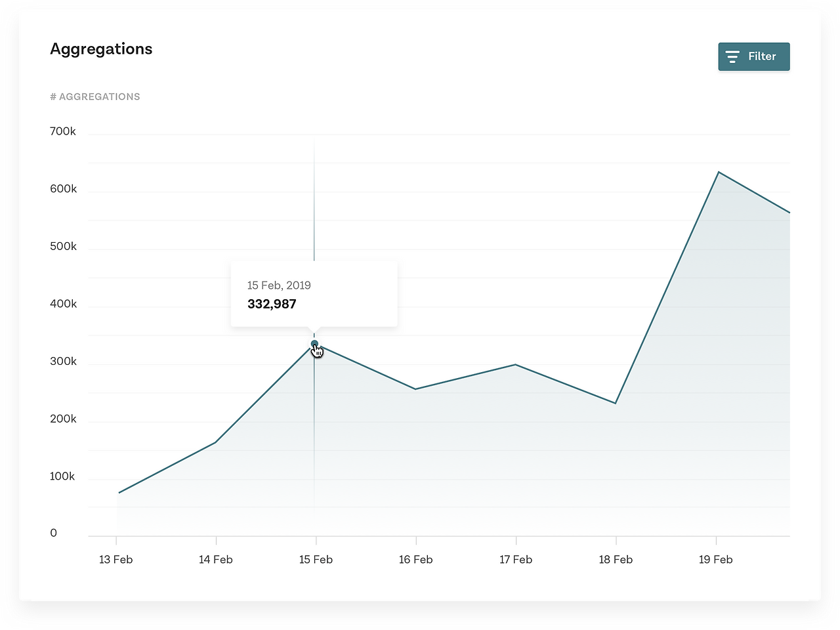The height and width of the screenshot is (630, 840).
Task: Click the 13 Feb axis label
Action: [115, 560]
